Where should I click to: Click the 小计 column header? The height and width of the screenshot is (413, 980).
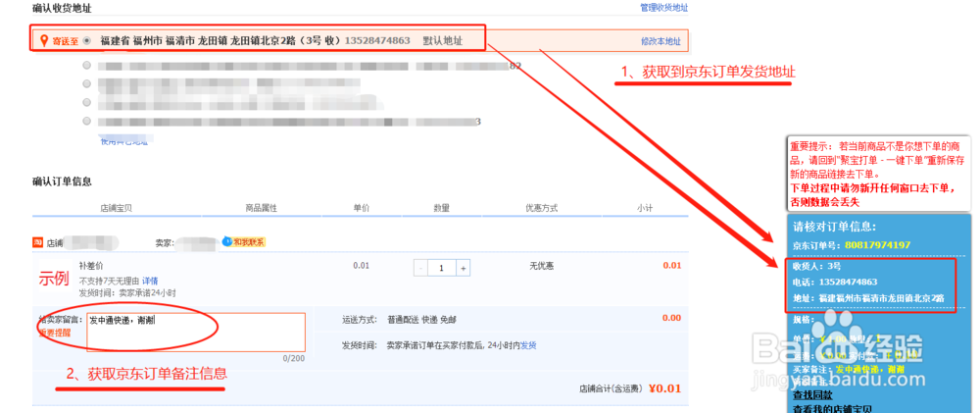point(645,208)
